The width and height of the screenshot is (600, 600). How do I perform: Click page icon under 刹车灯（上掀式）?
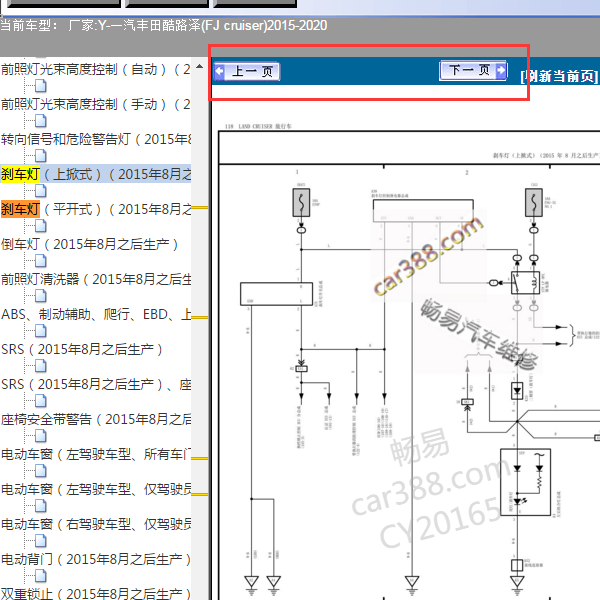click(x=41, y=191)
